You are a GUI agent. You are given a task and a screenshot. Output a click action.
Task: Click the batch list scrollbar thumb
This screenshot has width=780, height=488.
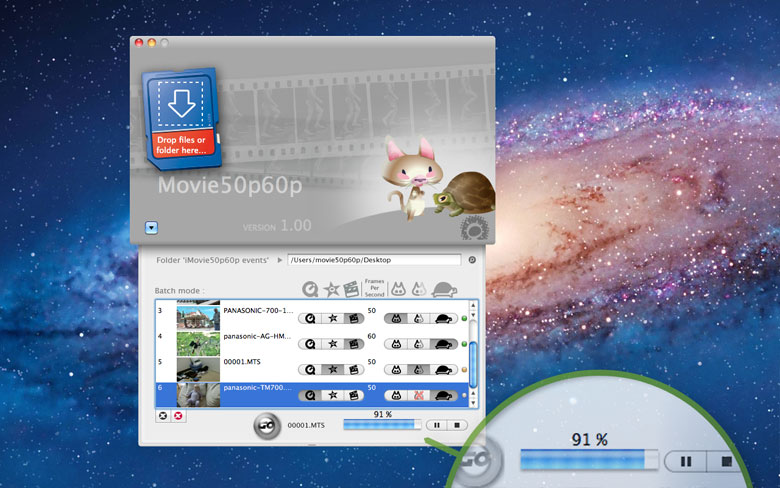click(x=473, y=364)
